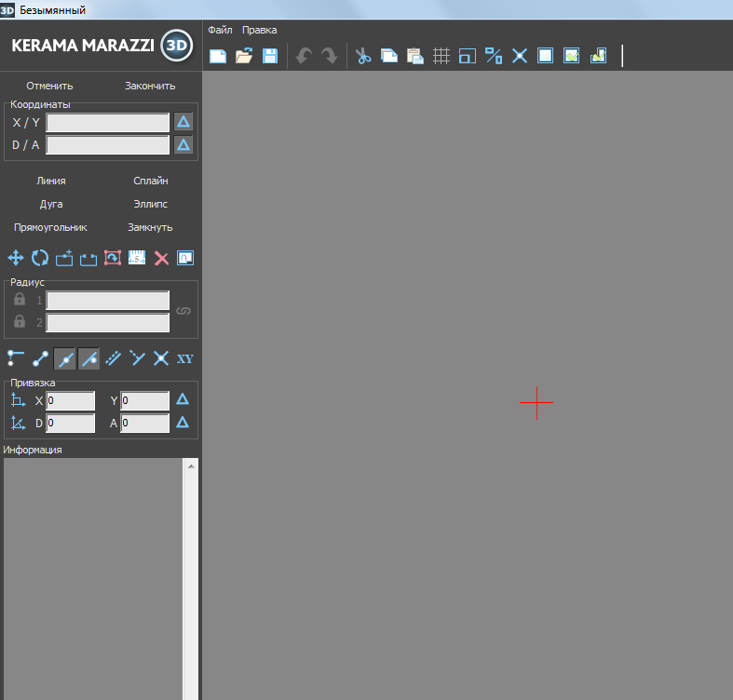Toggle the chain link radius icon
Screen dimensions: 733x700
click(x=183, y=311)
